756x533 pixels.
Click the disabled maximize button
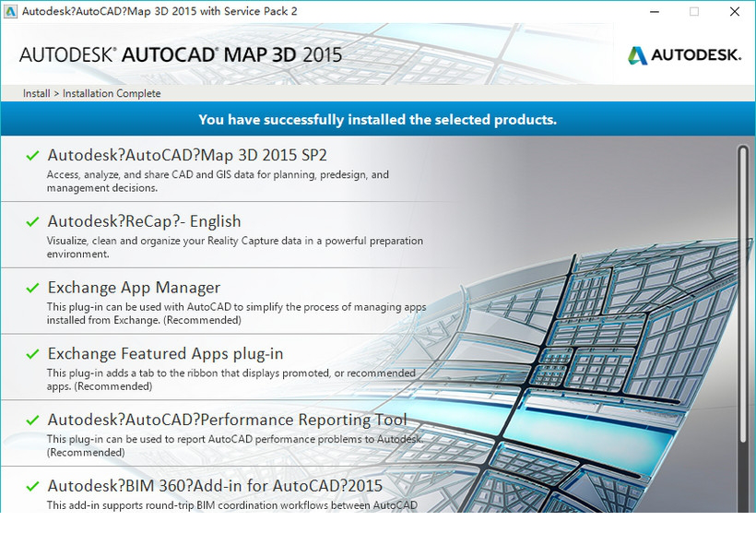coord(694,12)
